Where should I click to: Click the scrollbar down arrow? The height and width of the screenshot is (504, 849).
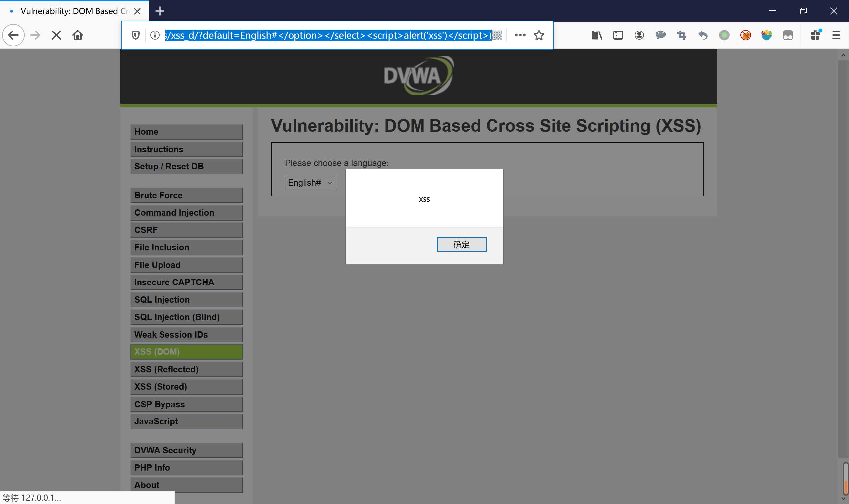pyautogui.click(x=843, y=499)
